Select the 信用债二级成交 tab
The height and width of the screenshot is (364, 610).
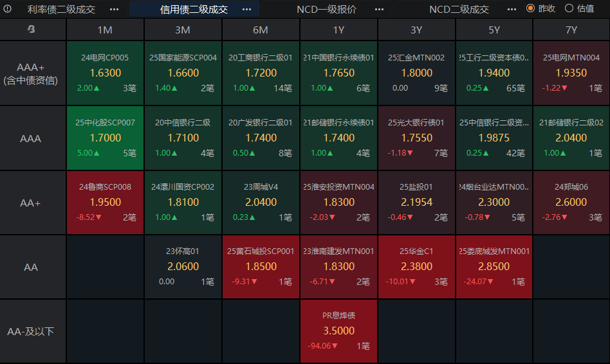pyautogui.click(x=194, y=10)
